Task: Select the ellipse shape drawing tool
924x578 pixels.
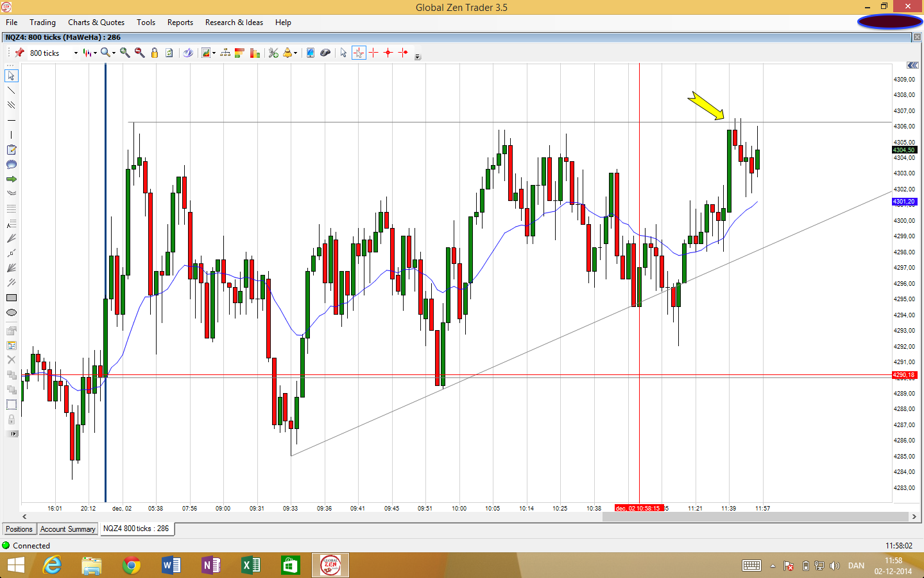Action: click(12, 313)
